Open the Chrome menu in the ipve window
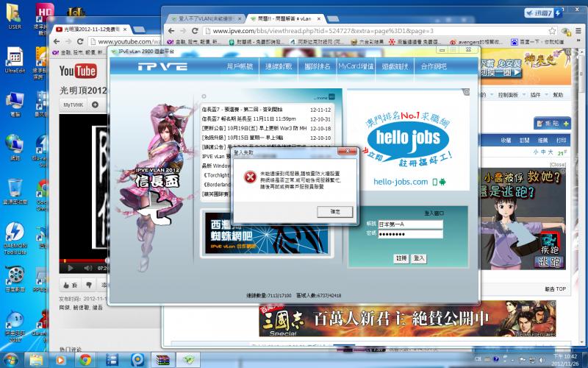Screen dimensions: 588x368 pos(578,31)
